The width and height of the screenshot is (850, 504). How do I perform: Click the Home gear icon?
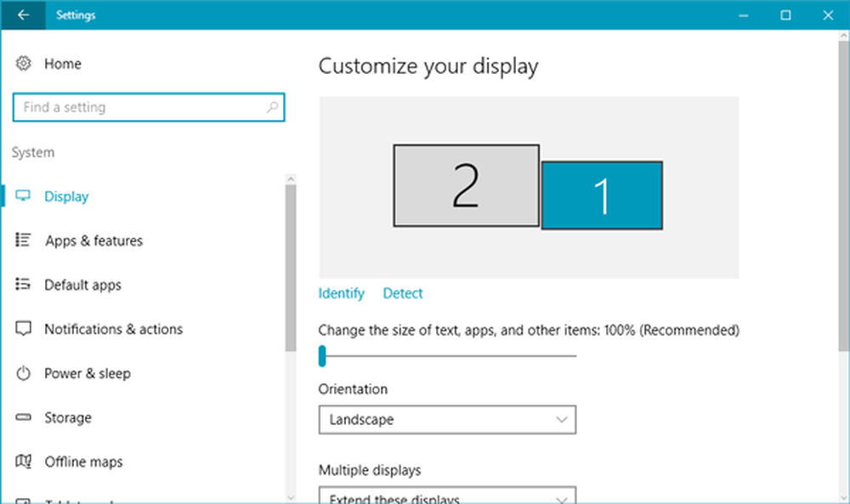(23, 64)
